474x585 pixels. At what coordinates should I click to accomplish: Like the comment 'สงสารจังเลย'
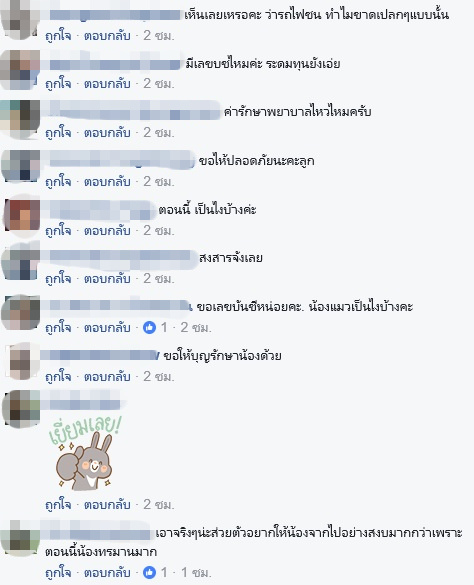58,279
